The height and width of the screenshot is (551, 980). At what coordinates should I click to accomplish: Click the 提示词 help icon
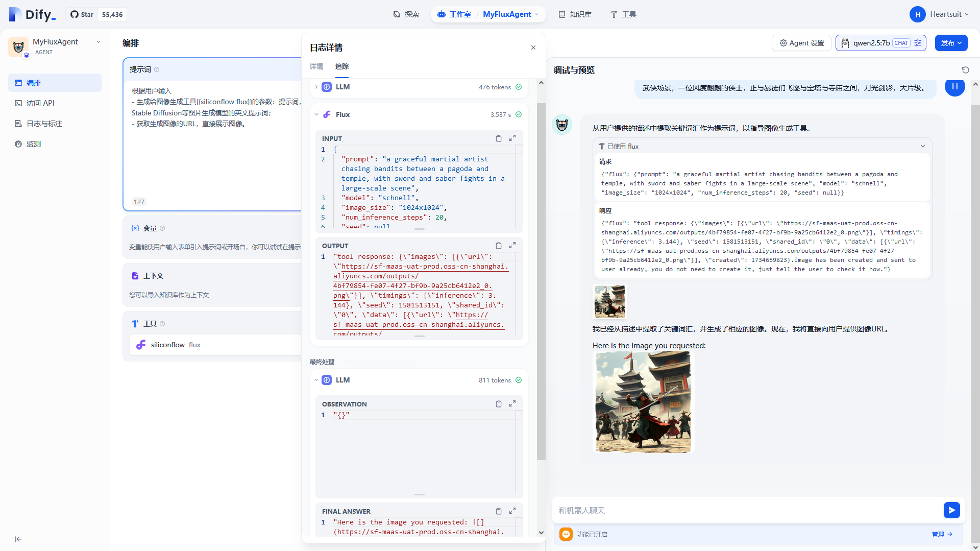click(157, 69)
